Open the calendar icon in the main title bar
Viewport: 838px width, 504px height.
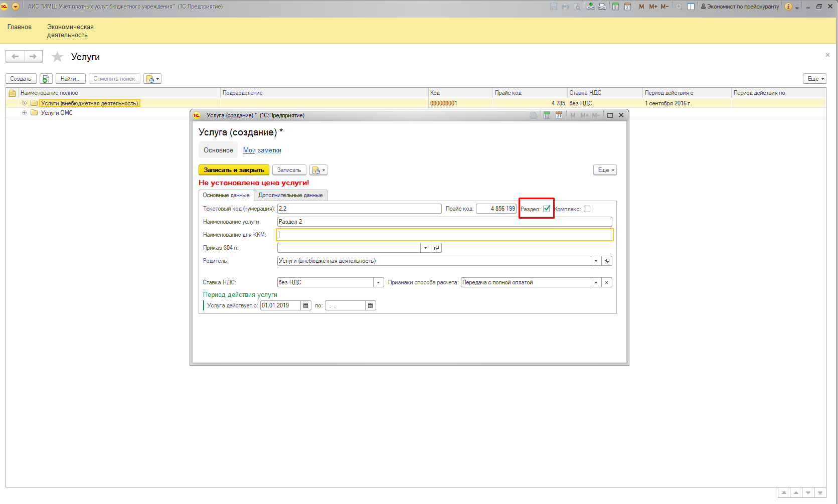click(x=627, y=7)
